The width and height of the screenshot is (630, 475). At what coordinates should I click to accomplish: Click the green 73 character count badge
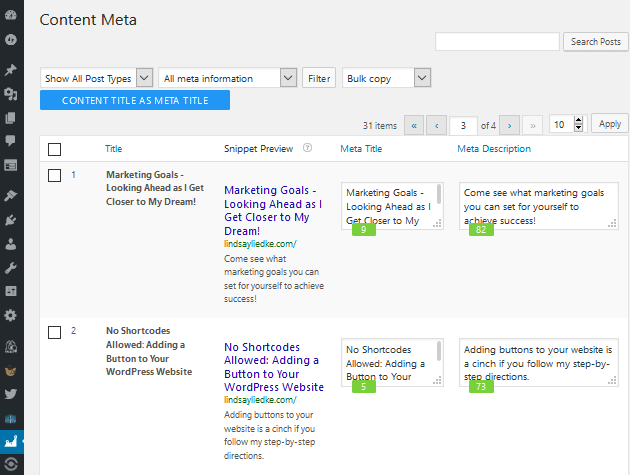click(x=481, y=387)
